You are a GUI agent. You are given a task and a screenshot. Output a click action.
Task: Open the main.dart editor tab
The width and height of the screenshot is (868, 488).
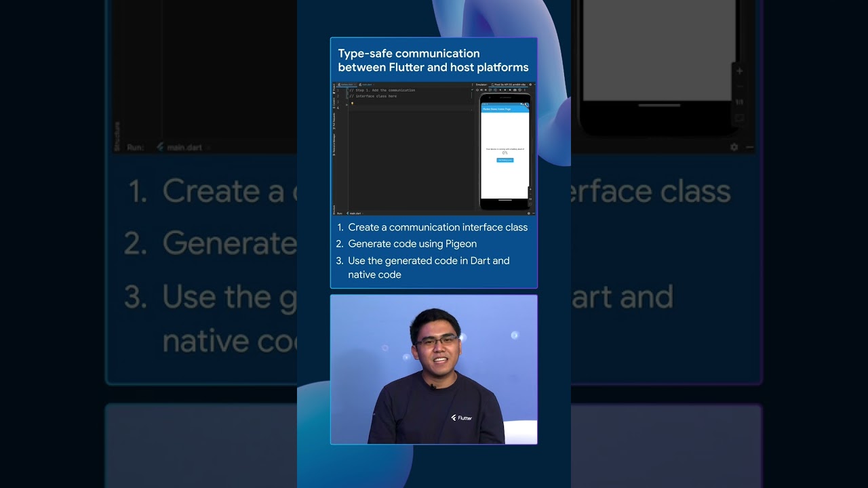pos(366,85)
